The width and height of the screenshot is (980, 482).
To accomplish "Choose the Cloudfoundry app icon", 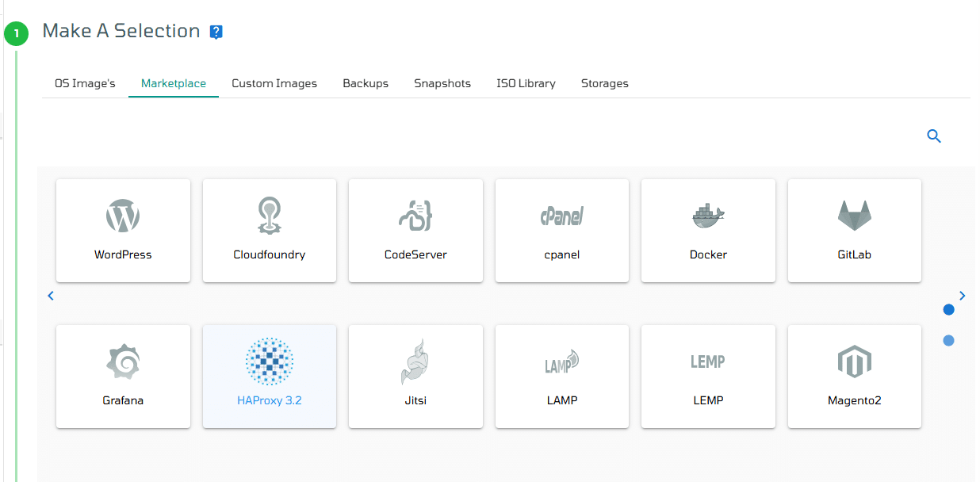I will pos(269,216).
